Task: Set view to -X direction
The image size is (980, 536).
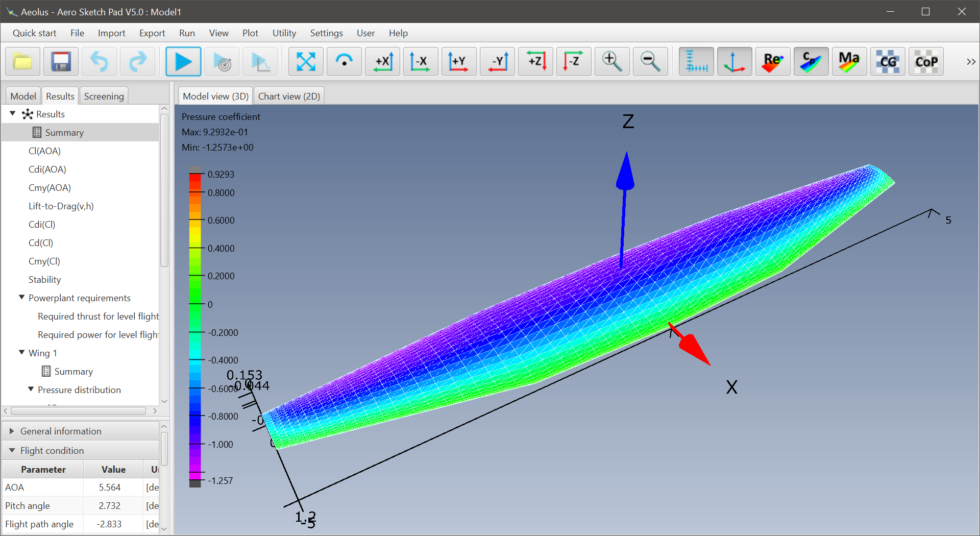Action: pyautogui.click(x=421, y=62)
